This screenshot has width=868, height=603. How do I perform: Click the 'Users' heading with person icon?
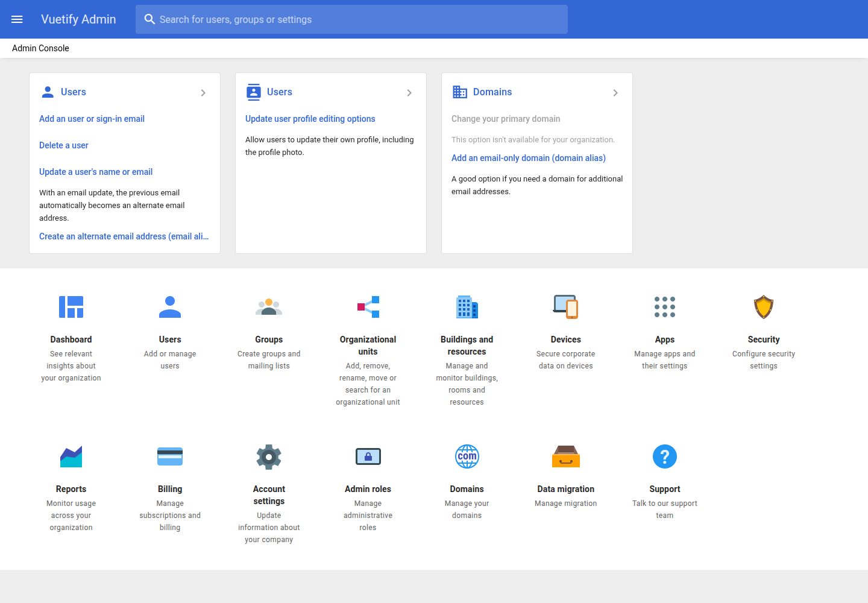(74, 92)
